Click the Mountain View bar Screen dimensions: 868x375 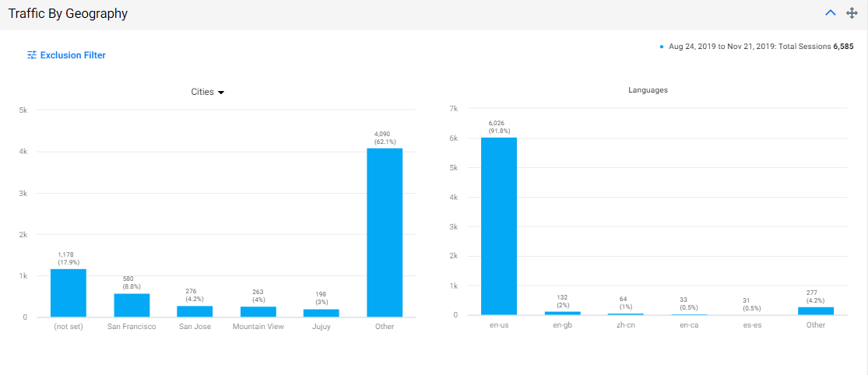(x=258, y=312)
